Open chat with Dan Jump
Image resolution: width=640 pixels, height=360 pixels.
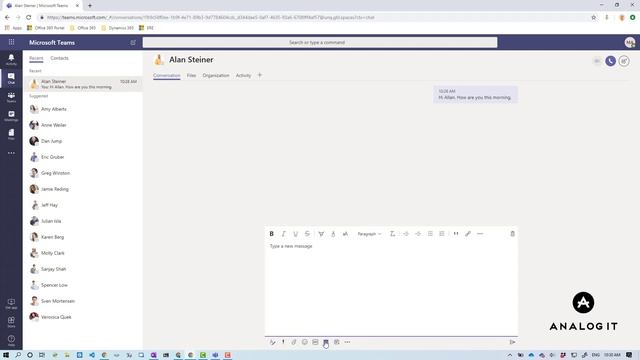point(83,141)
